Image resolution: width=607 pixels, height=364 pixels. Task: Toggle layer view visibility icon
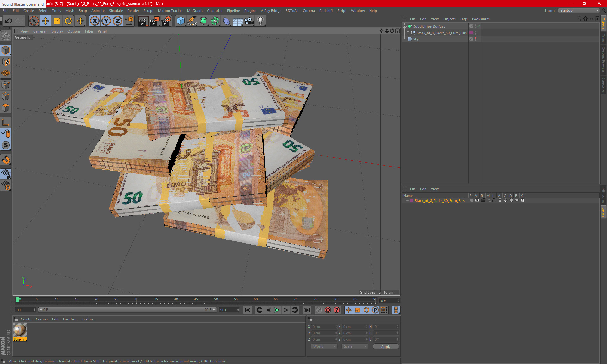[x=477, y=200]
